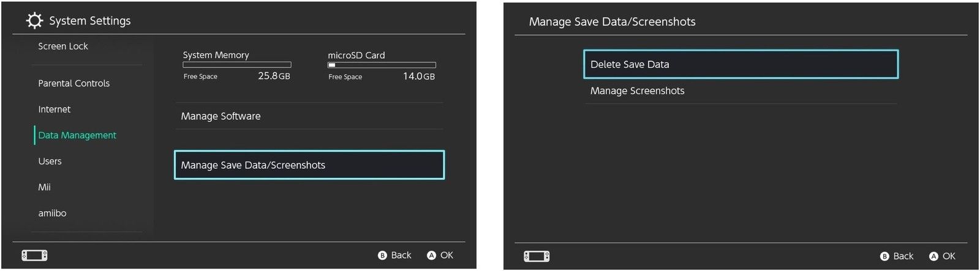Select Parental Controls in the sidebar
Viewport: 980px width, 271px height.
coord(74,83)
